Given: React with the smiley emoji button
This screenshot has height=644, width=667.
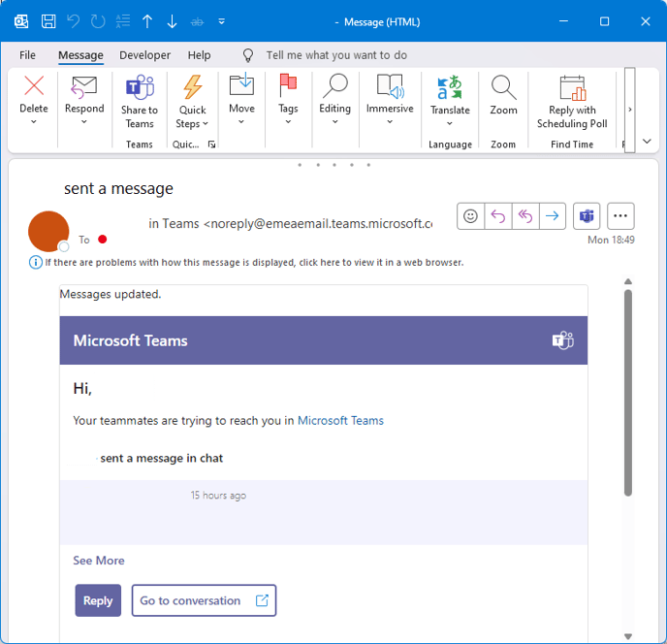Looking at the screenshot, I should click(x=470, y=216).
